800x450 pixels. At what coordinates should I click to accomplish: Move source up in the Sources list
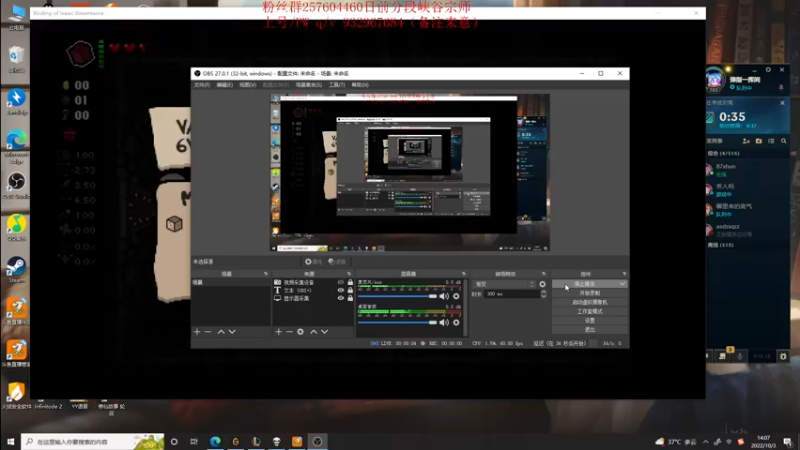point(313,332)
